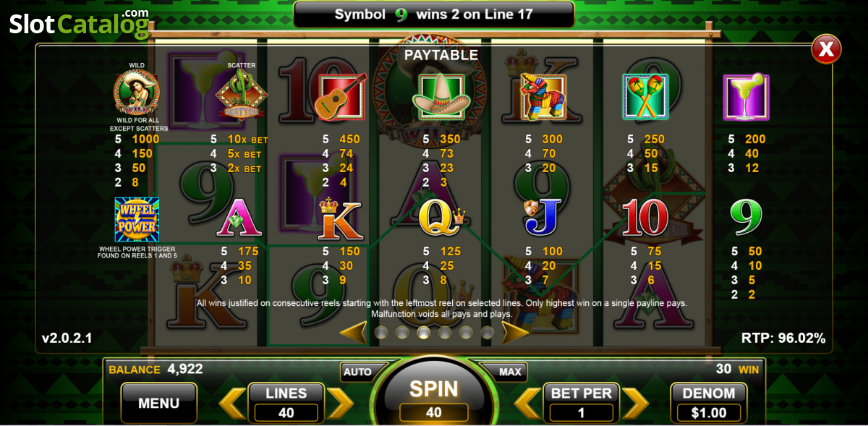Viewport: 868px width, 426px height.
Task: Select the first paytable page dot
Action: (x=381, y=333)
